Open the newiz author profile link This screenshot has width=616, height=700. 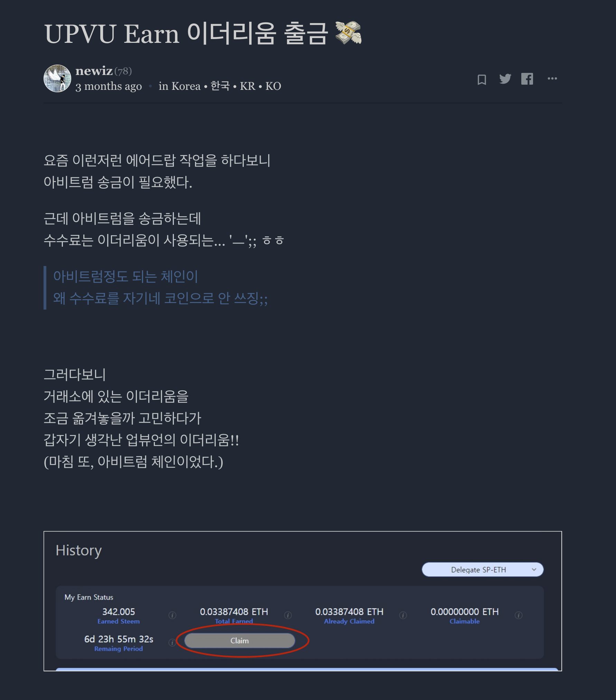94,71
